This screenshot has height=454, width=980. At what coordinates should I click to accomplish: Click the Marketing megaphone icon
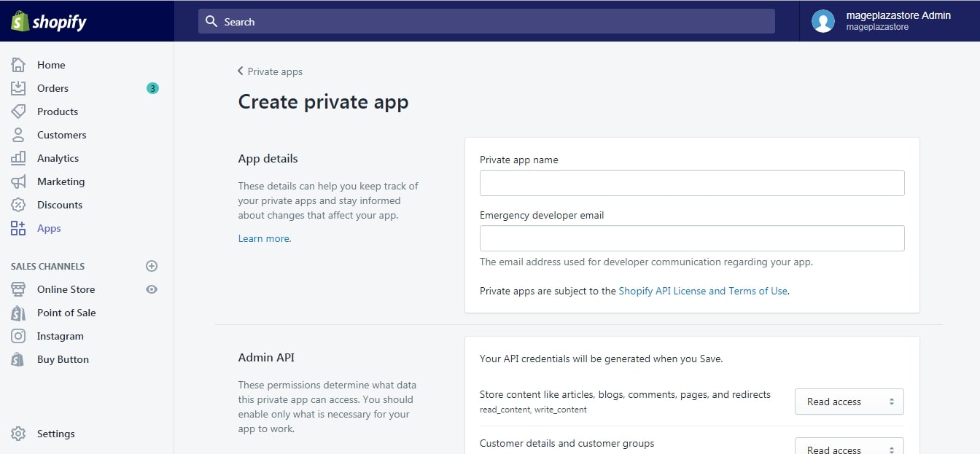pyautogui.click(x=18, y=181)
